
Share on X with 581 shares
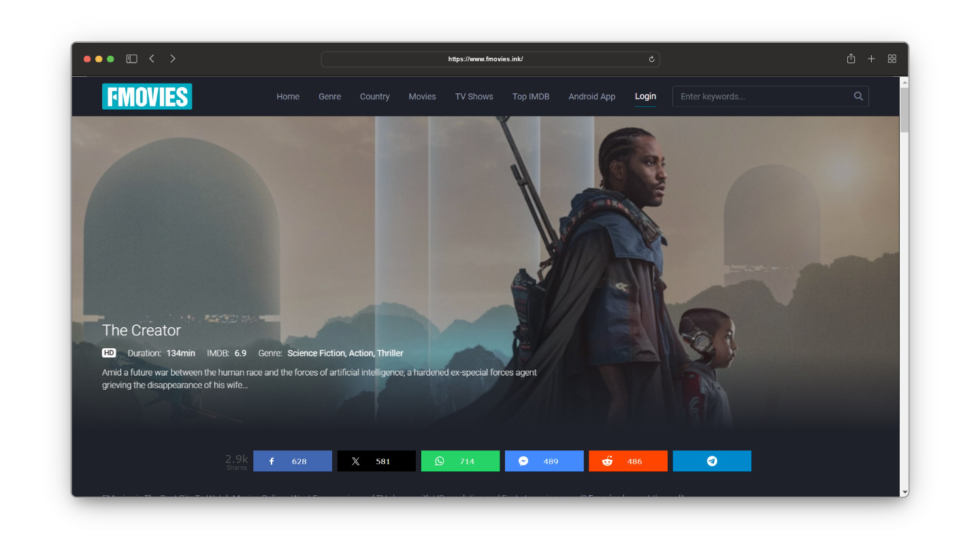376,461
